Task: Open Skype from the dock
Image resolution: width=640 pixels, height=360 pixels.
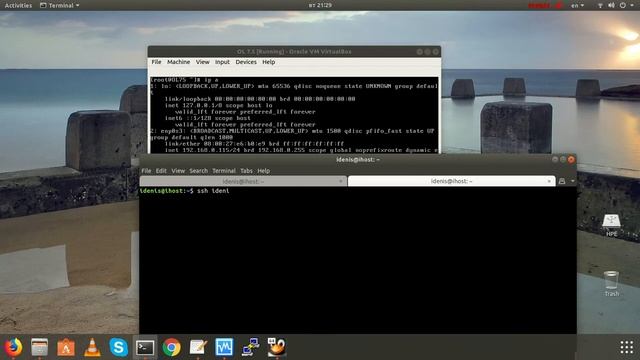Action: pos(118,347)
